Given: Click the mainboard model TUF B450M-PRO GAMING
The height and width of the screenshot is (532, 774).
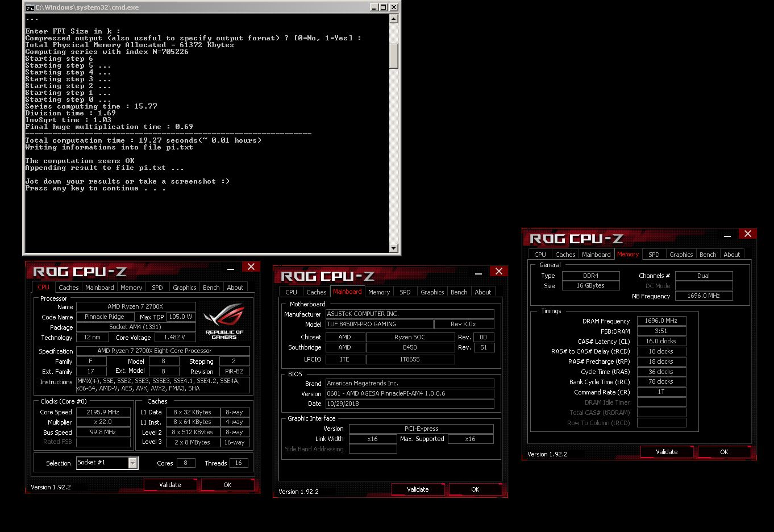Looking at the screenshot, I should [380, 324].
